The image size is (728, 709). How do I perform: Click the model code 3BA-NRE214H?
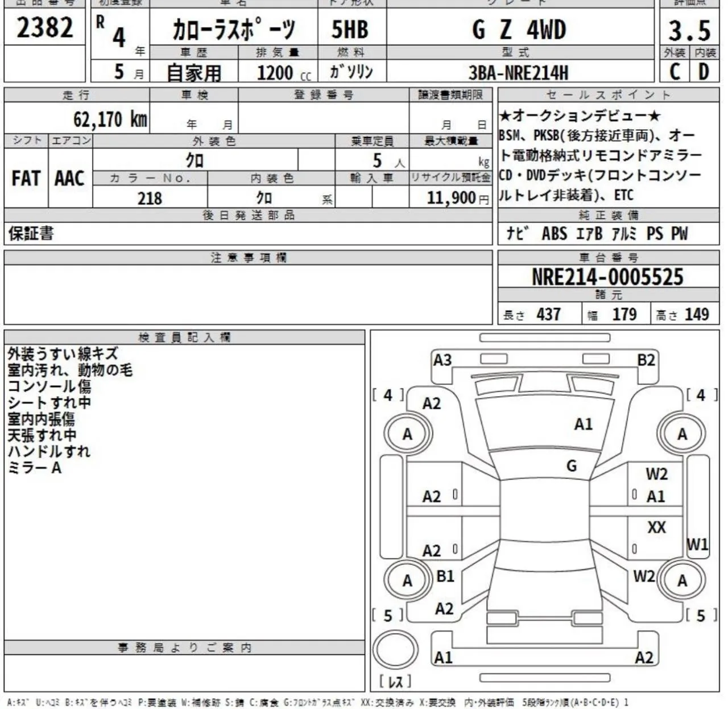[x=519, y=72]
